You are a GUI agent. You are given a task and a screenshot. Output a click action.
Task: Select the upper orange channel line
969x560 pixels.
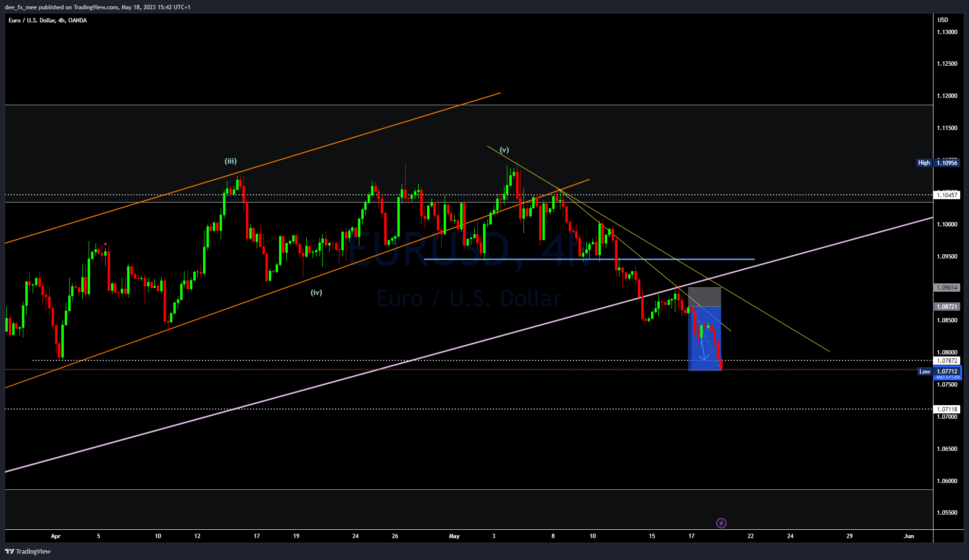coord(253,168)
